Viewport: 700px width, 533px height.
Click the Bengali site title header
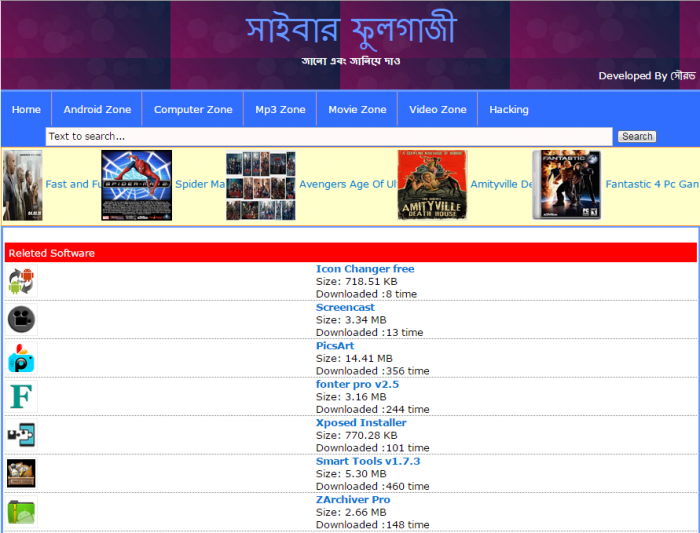pyautogui.click(x=351, y=29)
